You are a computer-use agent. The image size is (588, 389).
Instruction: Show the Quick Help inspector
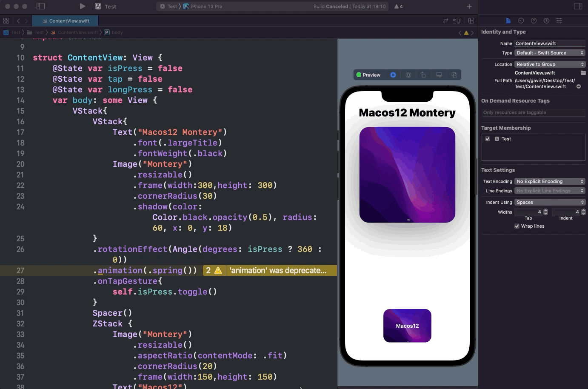[x=534, y=20]
